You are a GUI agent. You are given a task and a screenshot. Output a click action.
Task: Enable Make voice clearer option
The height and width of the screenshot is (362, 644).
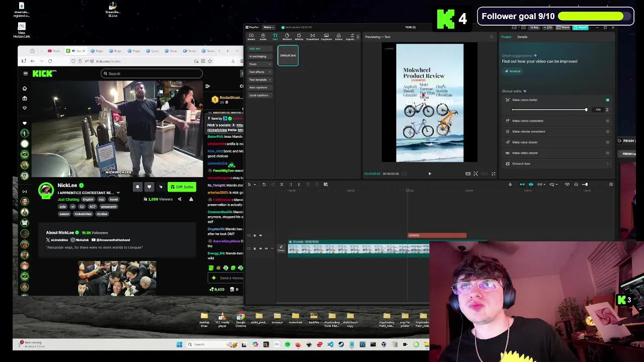[608, 142]
